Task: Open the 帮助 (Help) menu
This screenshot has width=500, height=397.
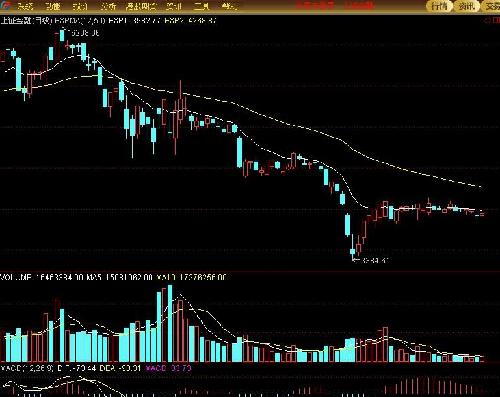Action: click(x=229, y=6)
